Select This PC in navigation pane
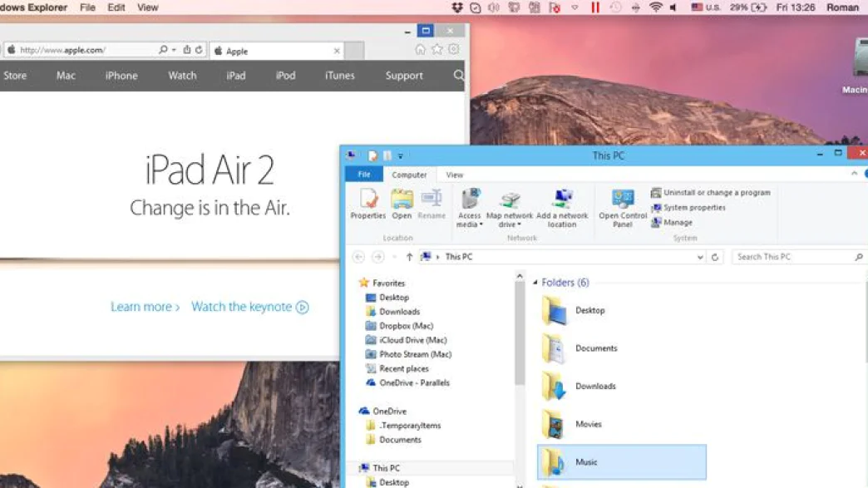This screenshot has height=488, width=868. (380, 468)
